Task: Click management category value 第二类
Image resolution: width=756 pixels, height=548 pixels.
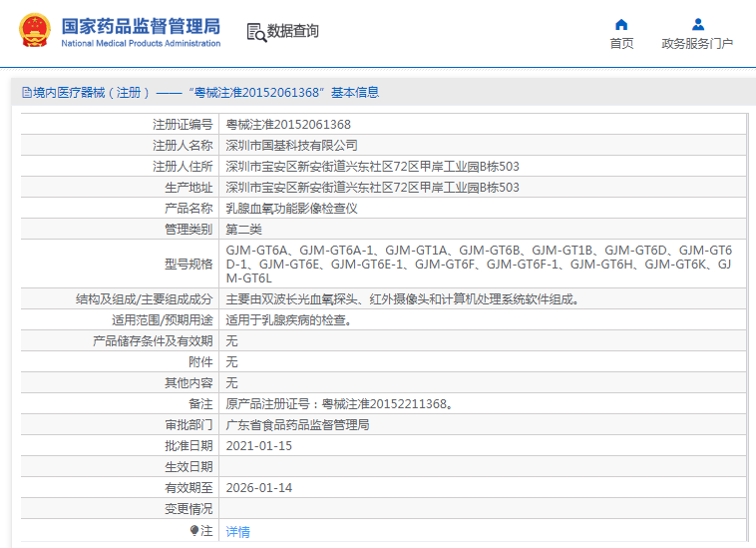Action: point(244,230)
